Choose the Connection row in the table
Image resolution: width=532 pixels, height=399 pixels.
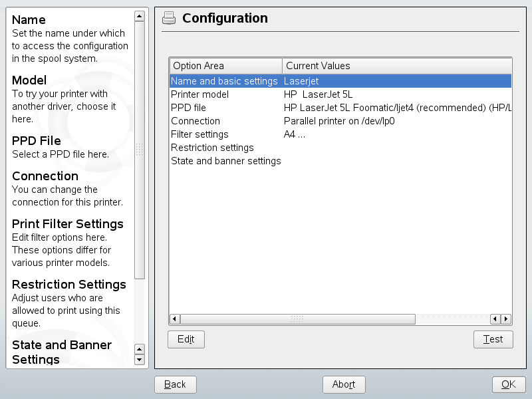coord(196,121)
